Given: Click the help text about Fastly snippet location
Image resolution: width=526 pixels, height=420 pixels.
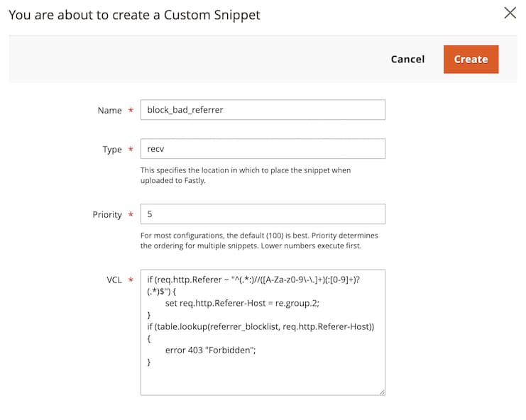Looking at the screenshot, I should coord(245,175).
